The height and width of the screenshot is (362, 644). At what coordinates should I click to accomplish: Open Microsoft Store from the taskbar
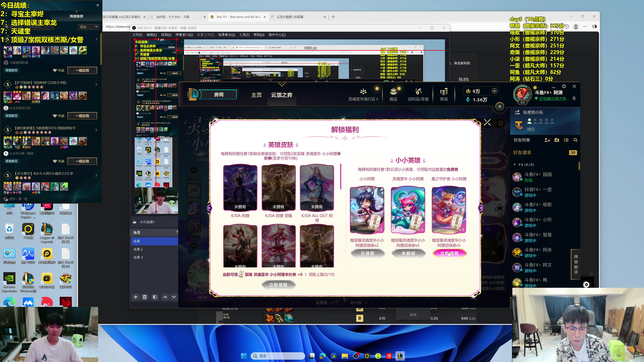(x=334, y=356)
